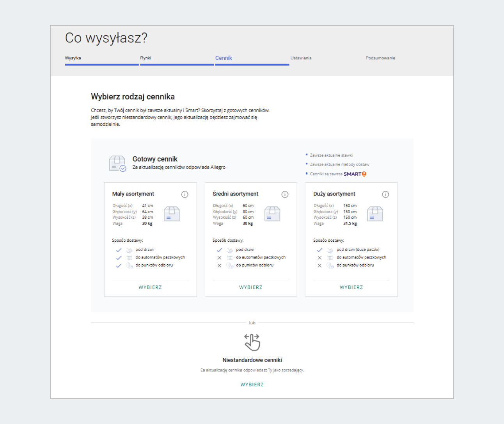The height and width of the screenshot is (424, 504).
Task: Open info icon for Średni asortyment
Action: pos(285,194)
